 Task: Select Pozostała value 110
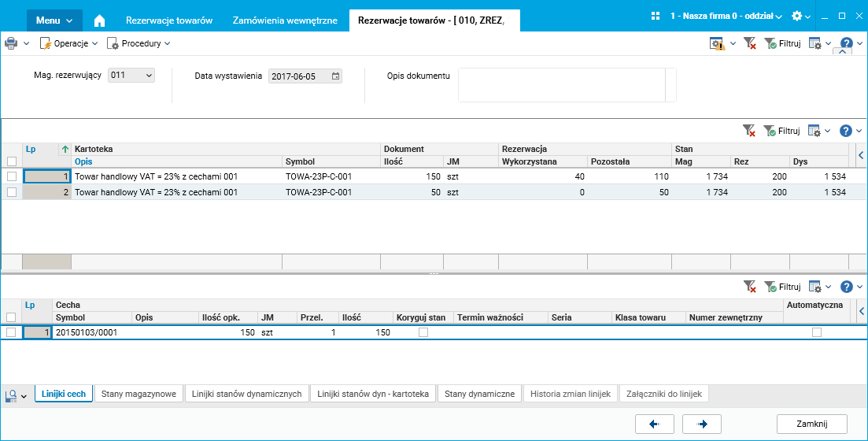(630, 176)
